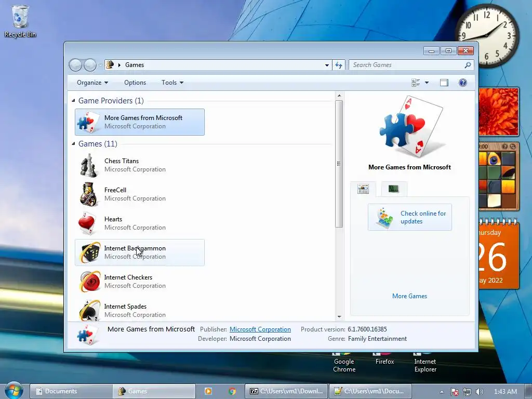Open the More Games link
The image size is (532, 399).
[x=409, y=296]
